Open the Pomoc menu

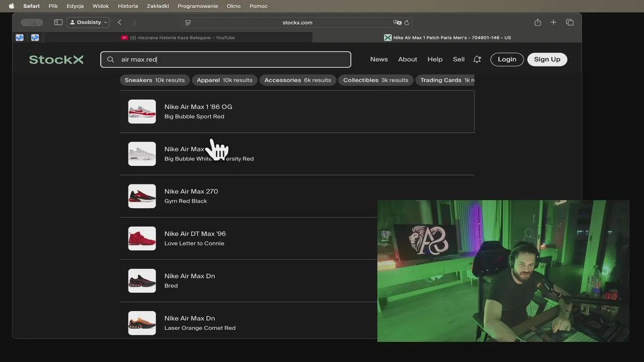259,6
